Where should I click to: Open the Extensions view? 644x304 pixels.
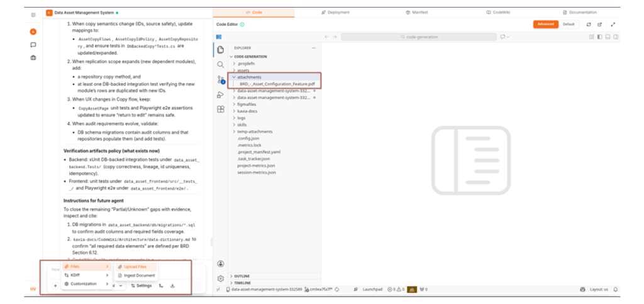[221, 109]
